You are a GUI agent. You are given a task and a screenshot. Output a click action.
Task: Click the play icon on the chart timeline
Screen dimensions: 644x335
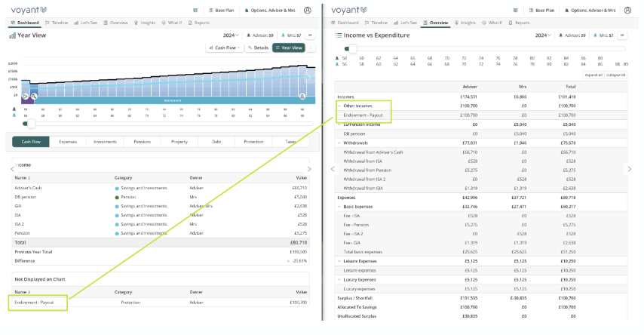click(x=26, y=97)
